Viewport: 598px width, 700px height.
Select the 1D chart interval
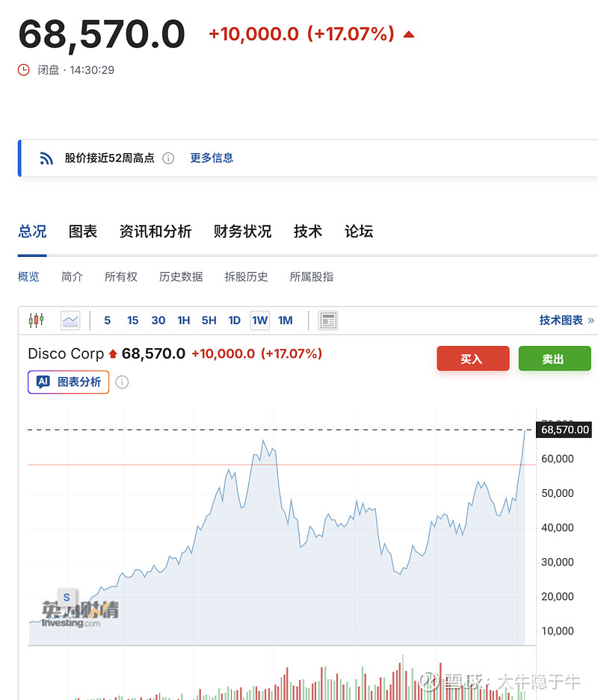[x=234, y=320]
